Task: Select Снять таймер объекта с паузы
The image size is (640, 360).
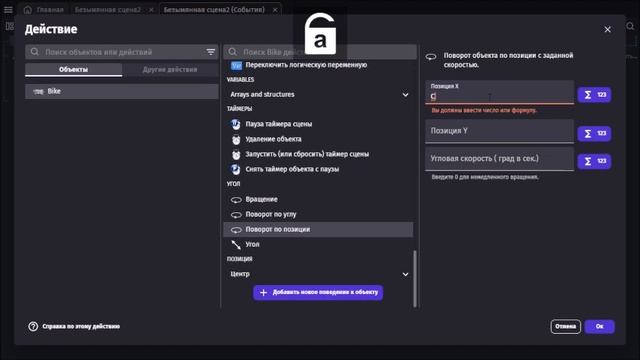Action: click(318, 169)
